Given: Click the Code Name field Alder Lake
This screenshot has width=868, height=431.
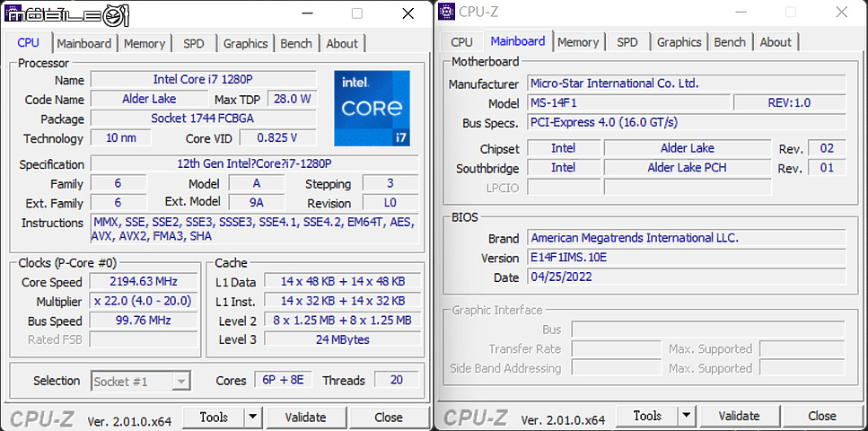Looking at the screenshot, I should 149,99.
